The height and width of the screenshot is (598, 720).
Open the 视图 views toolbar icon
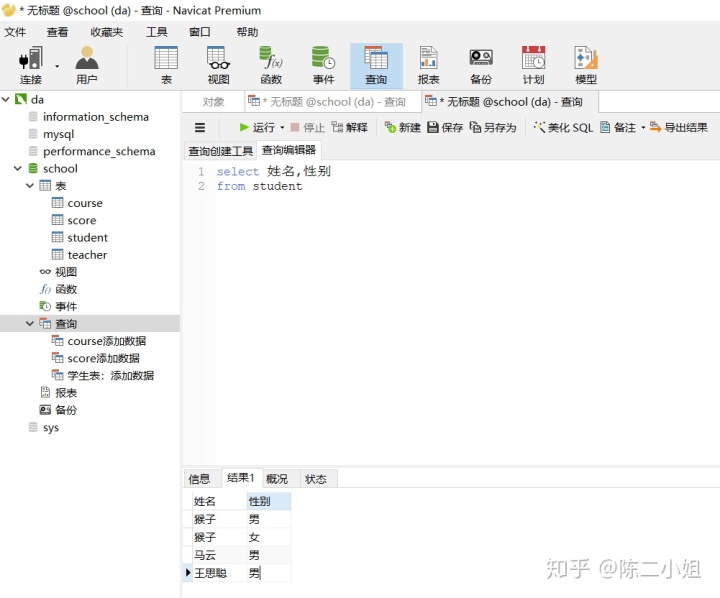[218, 65]
